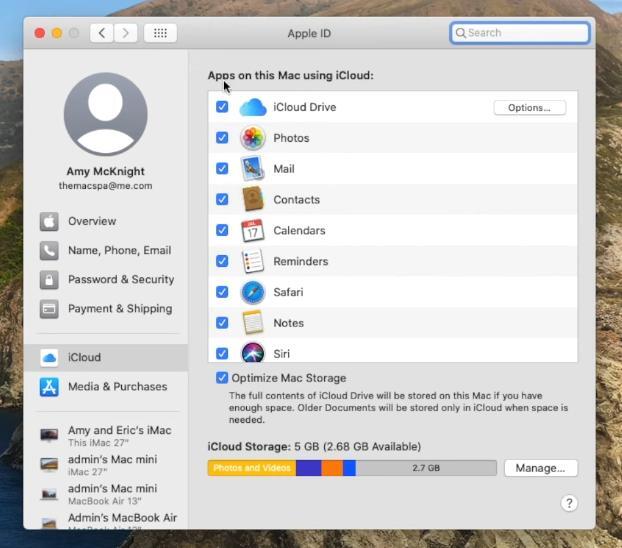
Task: Open help with question mark button
Action: click(x=569, y=503)
